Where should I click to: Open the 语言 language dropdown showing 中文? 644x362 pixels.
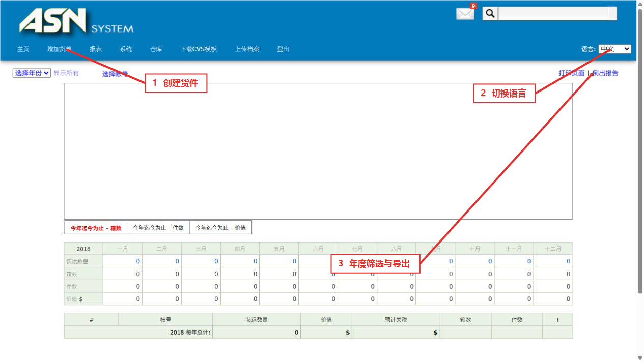coord(614,49)
